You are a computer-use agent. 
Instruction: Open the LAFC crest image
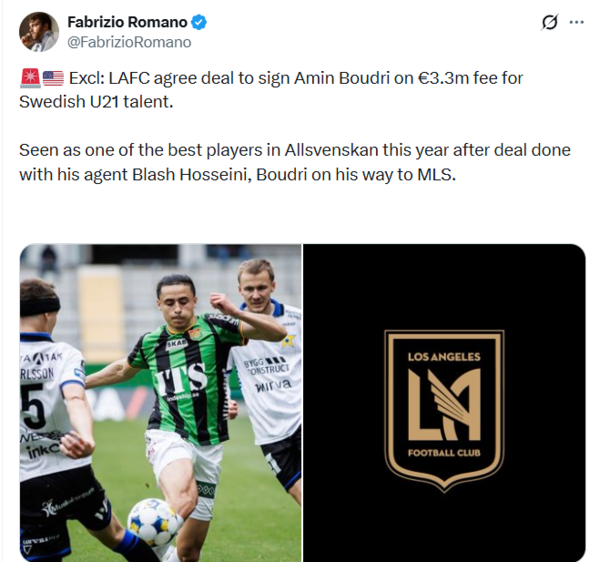pyautogui.click(x=444, y=402)
